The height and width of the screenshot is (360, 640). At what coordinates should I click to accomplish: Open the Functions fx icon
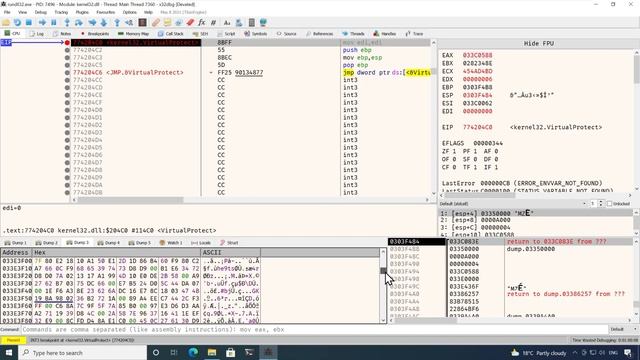tap(202, 22)
